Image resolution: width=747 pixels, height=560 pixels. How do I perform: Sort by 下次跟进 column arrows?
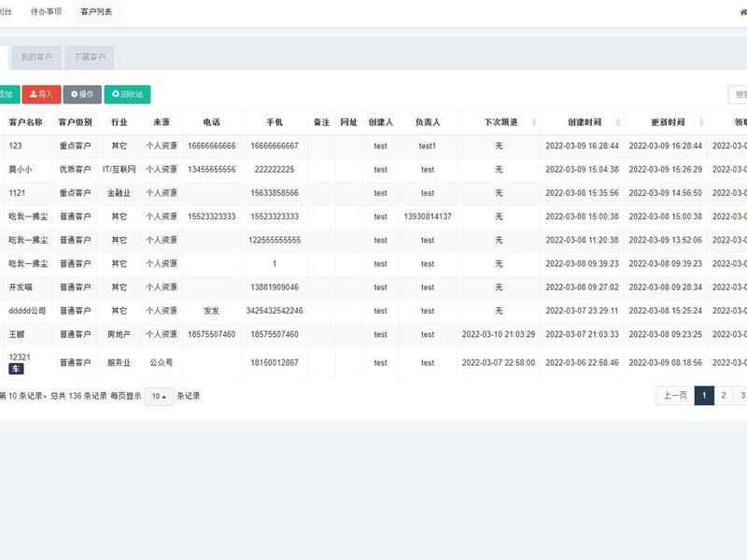(x=534, y=122)
